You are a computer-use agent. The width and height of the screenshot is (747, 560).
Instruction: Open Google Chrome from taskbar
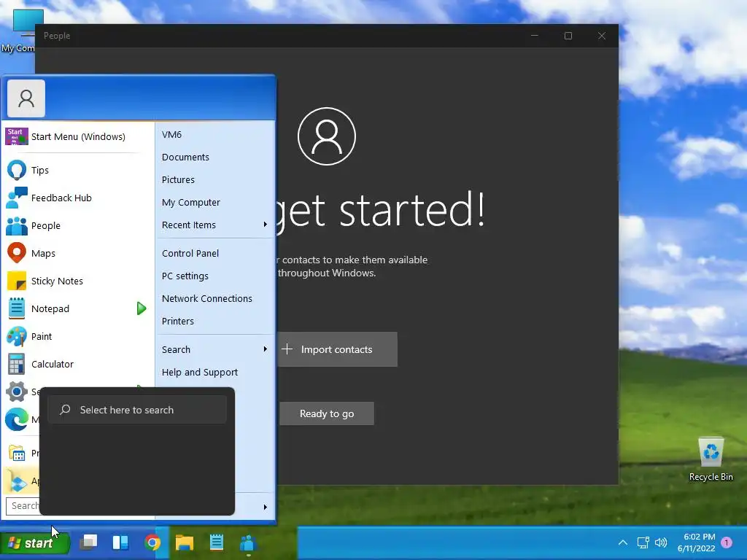[152, 542]
